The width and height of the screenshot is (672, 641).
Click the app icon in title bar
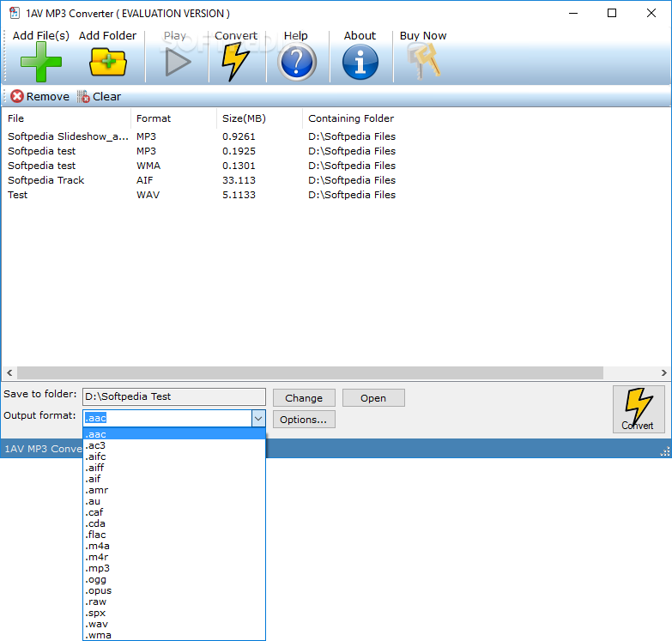tap(15, 13)
